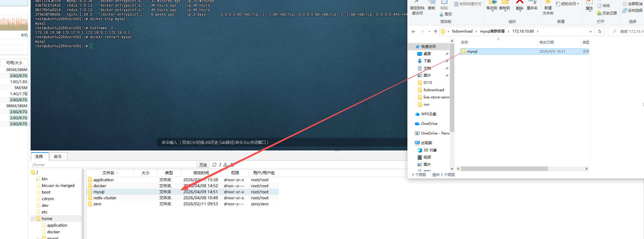Open the 属性 dropdown in the ribbon
The image size is (644, 239).
[589, 11]
